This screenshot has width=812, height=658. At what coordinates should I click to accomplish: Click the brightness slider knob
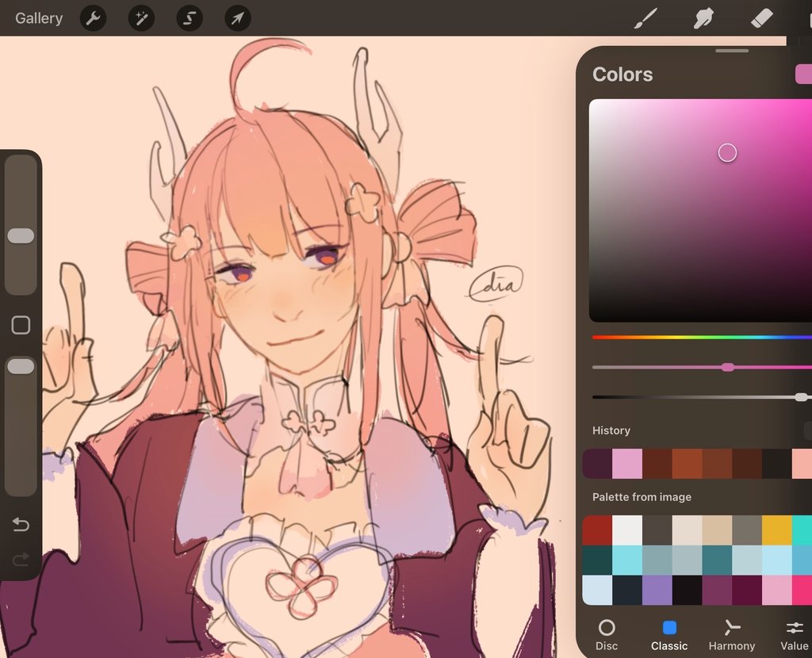click(801, 397)
